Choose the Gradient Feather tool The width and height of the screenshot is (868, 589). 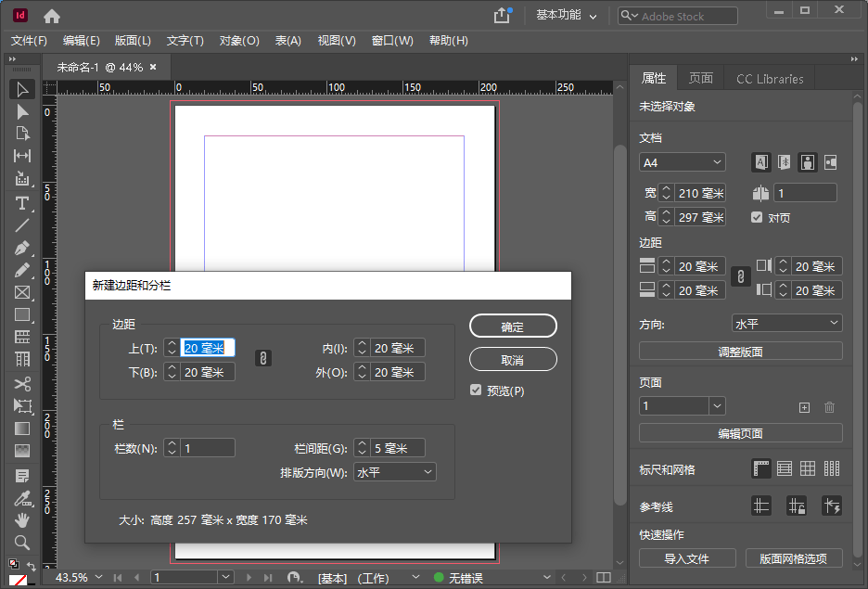click(x=22, y=451)
